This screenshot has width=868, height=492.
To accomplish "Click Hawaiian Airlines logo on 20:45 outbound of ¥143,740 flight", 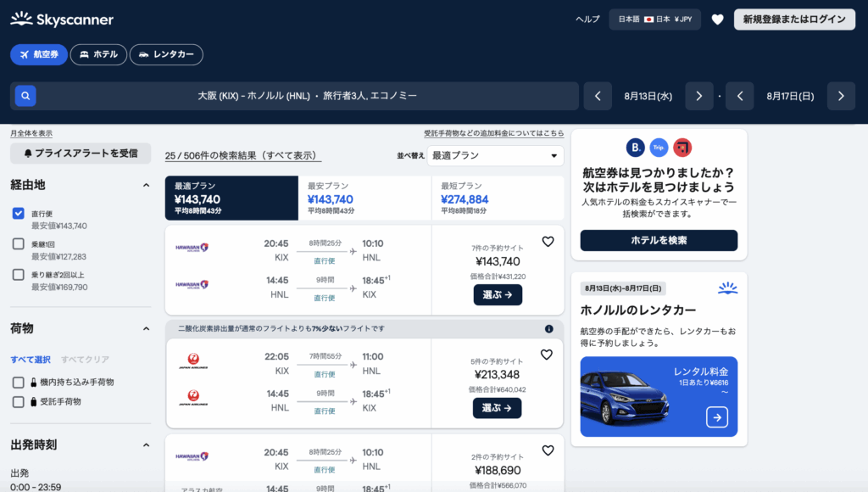I will [x=192, y=248].
